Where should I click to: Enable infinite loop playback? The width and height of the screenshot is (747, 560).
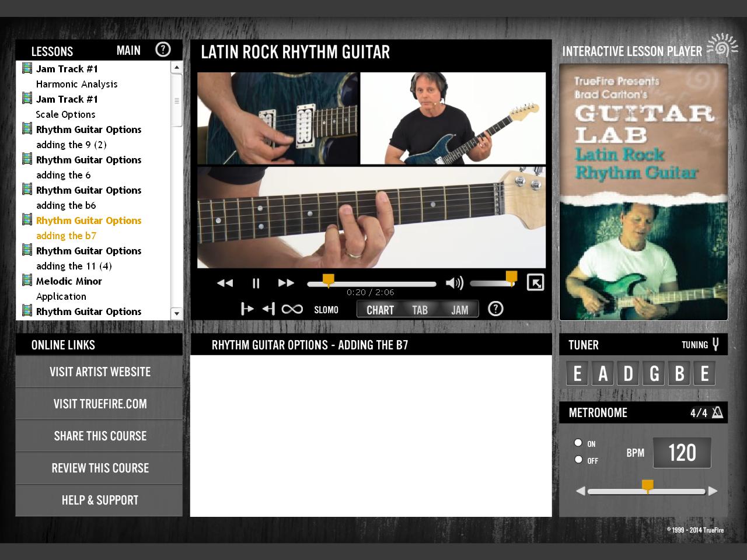point(292,309)
